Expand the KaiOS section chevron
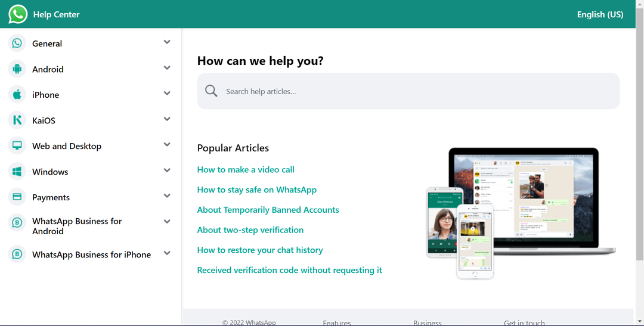This screenshot has width=644, height=326. pos(167,119)
